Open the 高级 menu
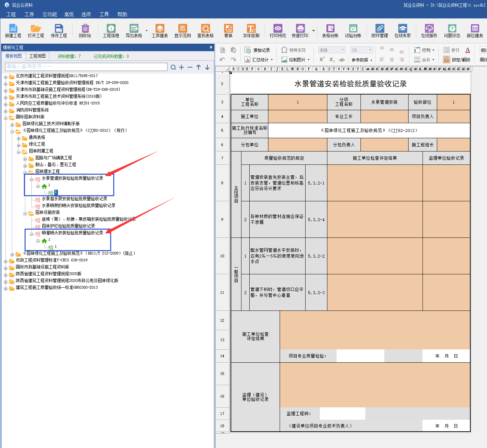The width and height of the screenshot is (487, 448). click(69, 14)
